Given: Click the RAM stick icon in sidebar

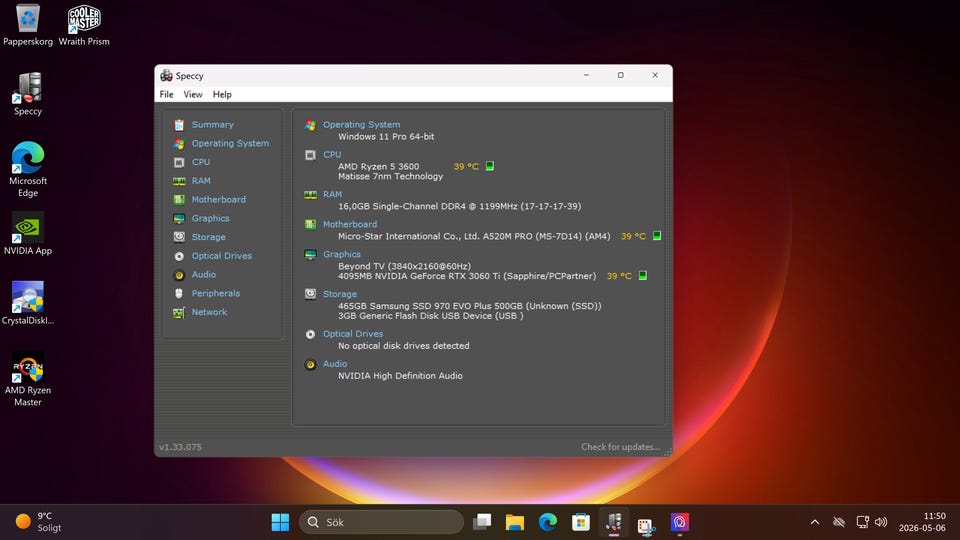Looking at the screenshot, I should coord(179,181).
